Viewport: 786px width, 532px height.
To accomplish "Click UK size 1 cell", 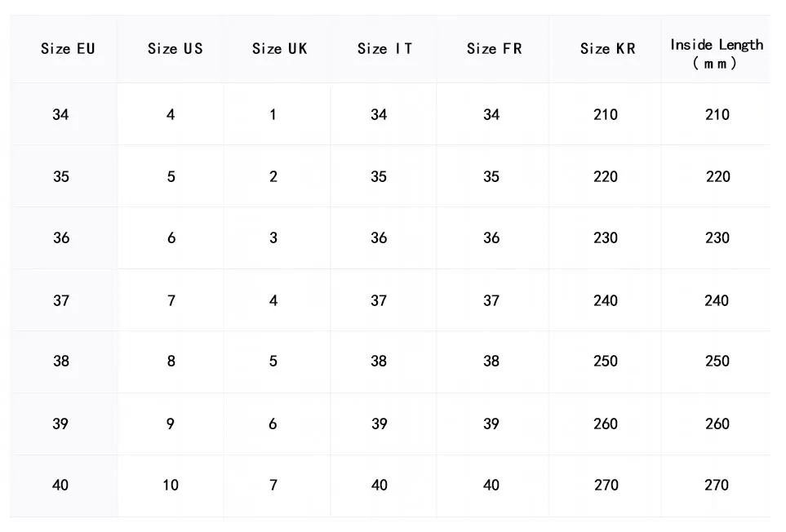I will (273, 115).
